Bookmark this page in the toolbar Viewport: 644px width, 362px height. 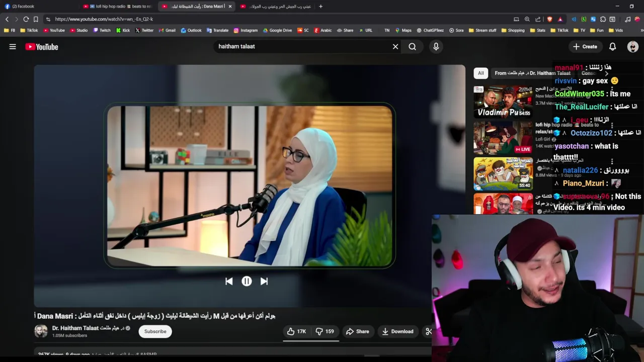click(36, 19)
